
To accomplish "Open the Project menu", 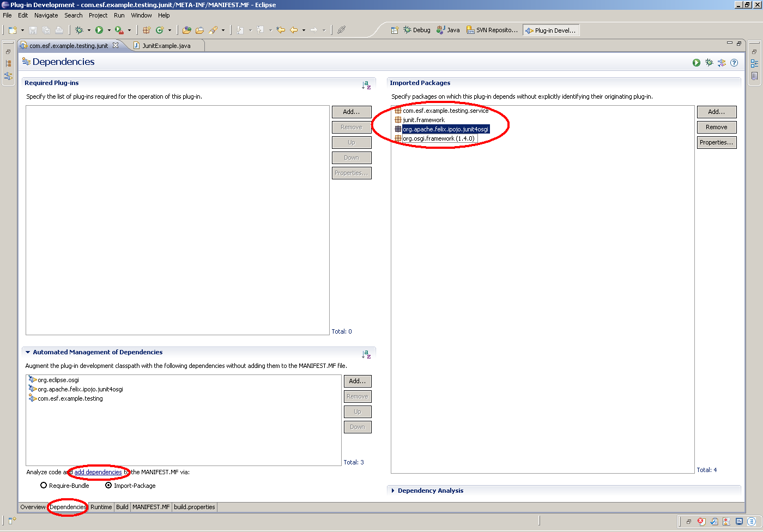I will (98, 15).
